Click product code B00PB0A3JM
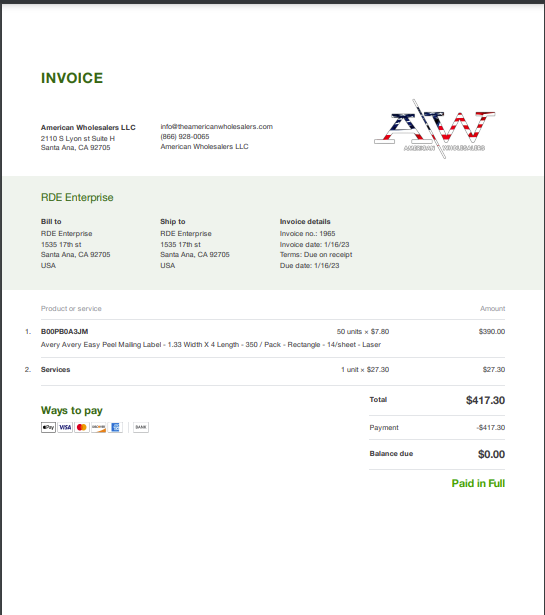The width and height of the screenshot is (545, 615). point(64,331)
